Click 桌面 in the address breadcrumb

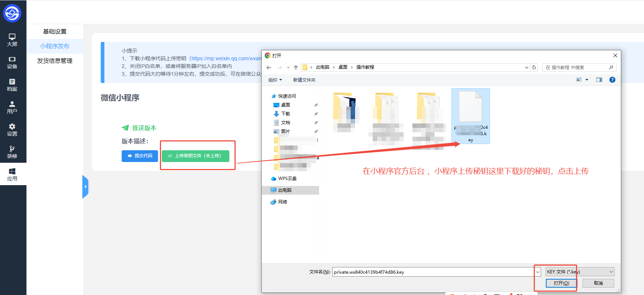pos(343,67)
